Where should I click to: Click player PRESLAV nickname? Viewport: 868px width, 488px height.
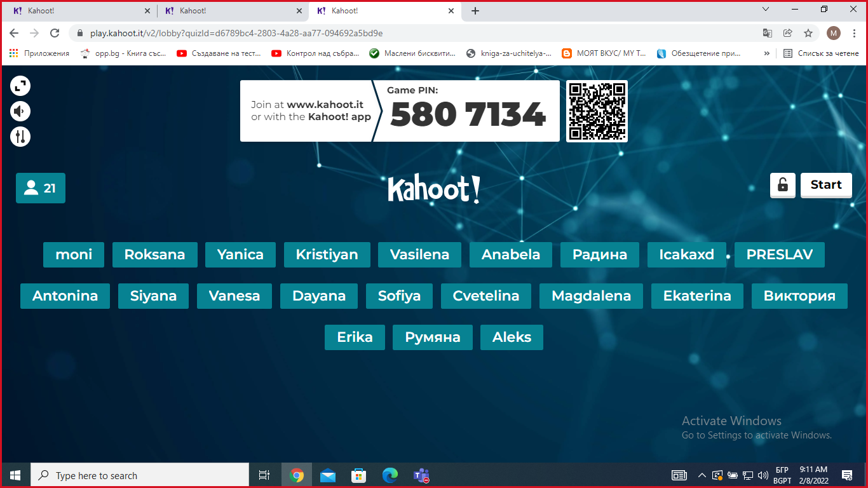click(780, 255)
